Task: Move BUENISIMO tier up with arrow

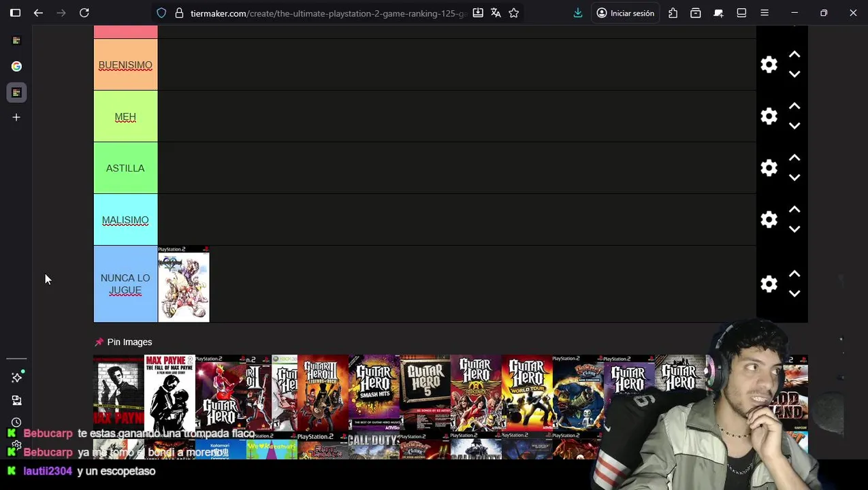Action: click(x=794, y=54)
